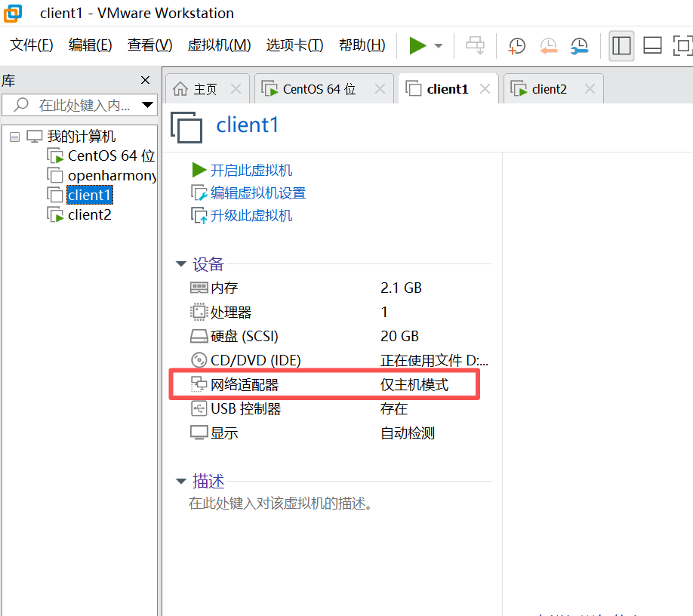Open the 文件(F) menu

[x=32, y=45]
